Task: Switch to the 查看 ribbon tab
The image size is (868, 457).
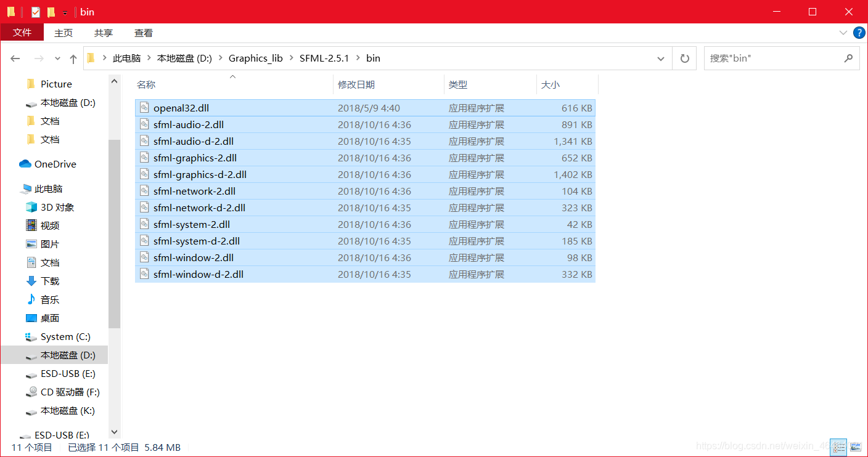Action: 144,33
